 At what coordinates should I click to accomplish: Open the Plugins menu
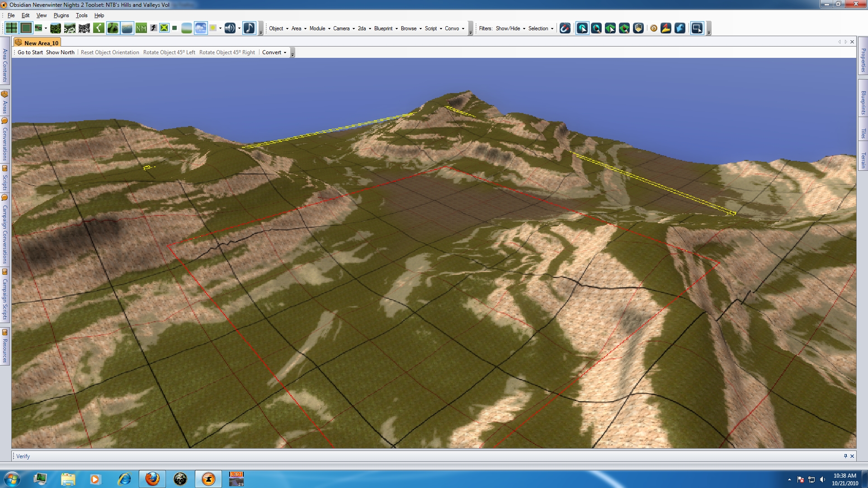click(61, 15)
